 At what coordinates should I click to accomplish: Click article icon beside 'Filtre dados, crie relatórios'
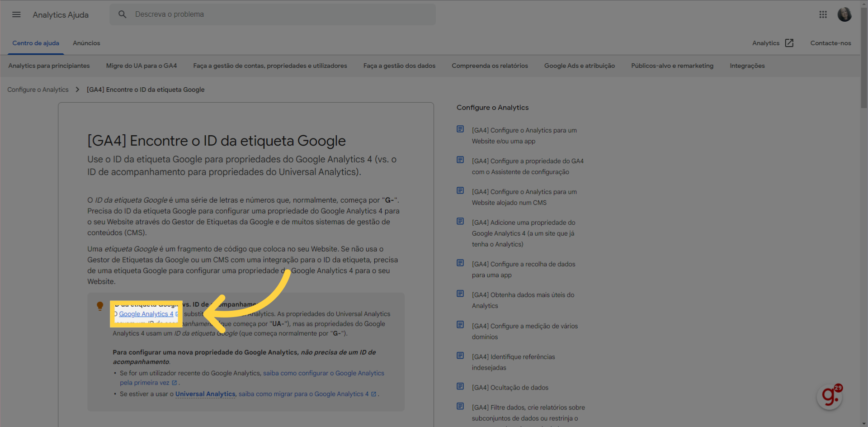(x=460, y=407)
